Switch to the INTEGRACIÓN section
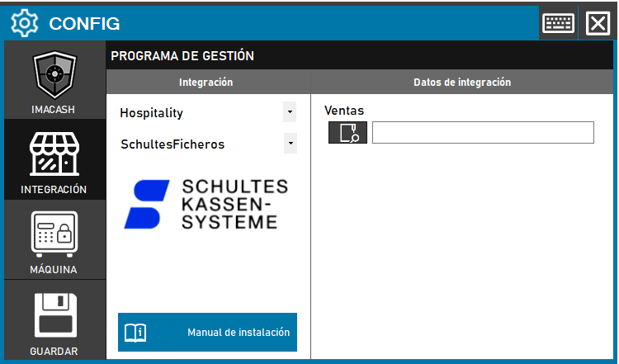Image resolution: width=619 pixels, height=364 pixels. pyautogui.click(x=54, y=161)
